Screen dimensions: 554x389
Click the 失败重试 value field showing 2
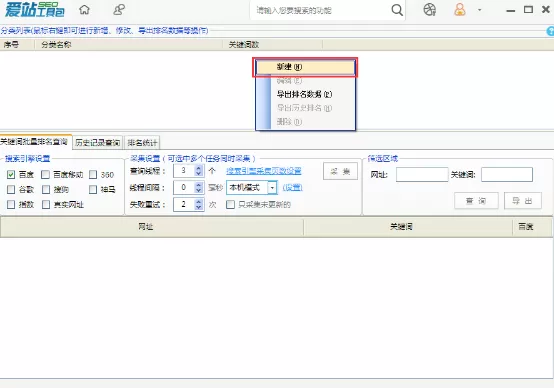click(x=184, y=204)
